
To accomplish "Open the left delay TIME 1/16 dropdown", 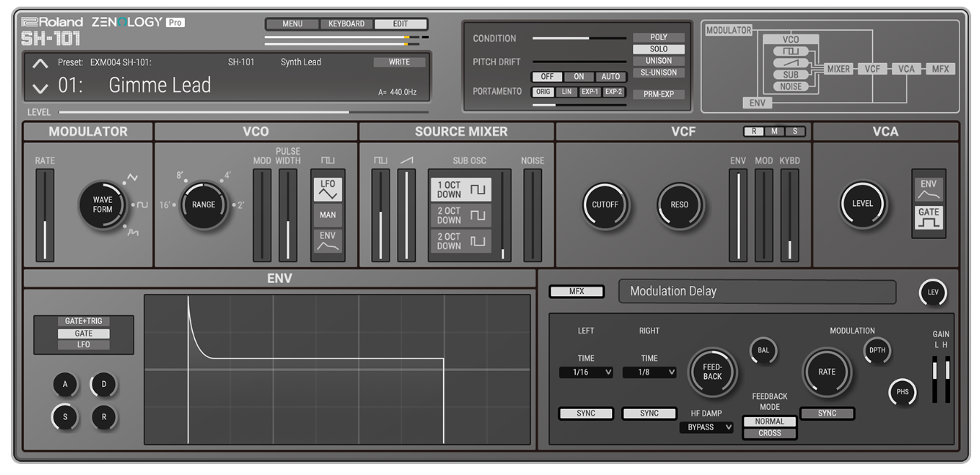I will click(586, 372).
